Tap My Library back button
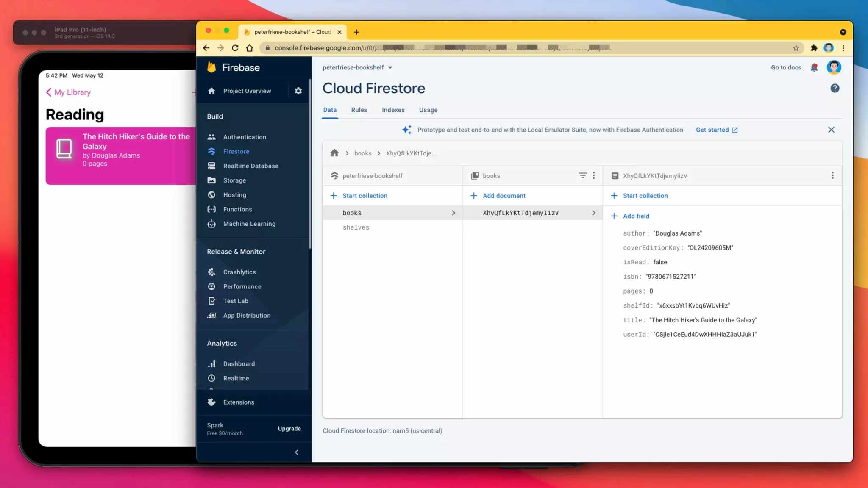Image resolution: width=868 pixels, height=488 pixels. pos(68,92)
